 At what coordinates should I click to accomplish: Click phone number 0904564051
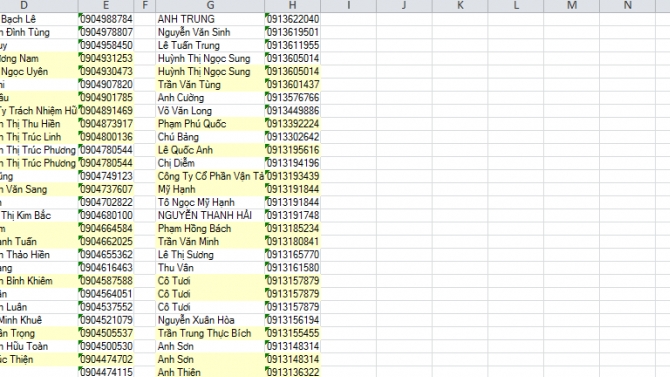coord(106,294)
